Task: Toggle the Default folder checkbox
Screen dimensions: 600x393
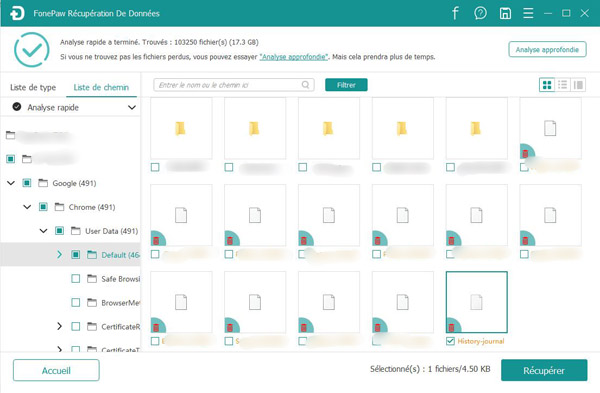Action: (x=75, y=254)
